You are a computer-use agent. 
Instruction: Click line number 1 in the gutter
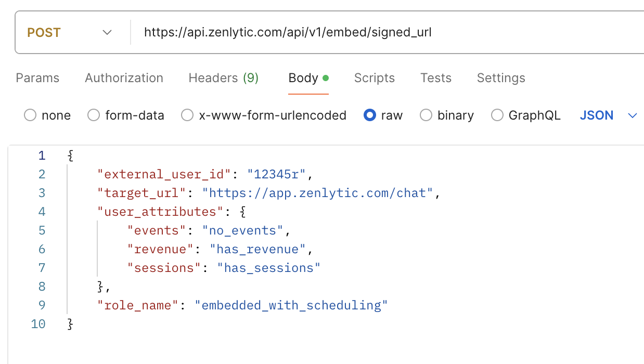click(42, 155)
